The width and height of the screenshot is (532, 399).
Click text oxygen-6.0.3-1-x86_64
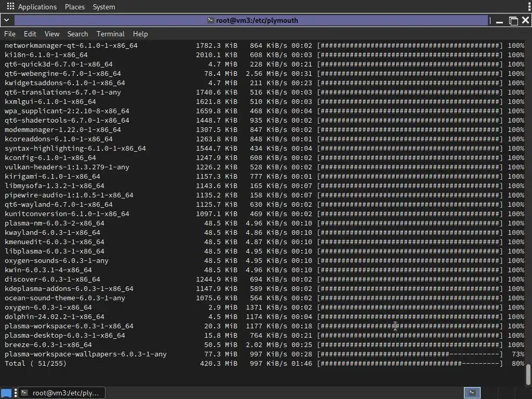pos(48,308)
